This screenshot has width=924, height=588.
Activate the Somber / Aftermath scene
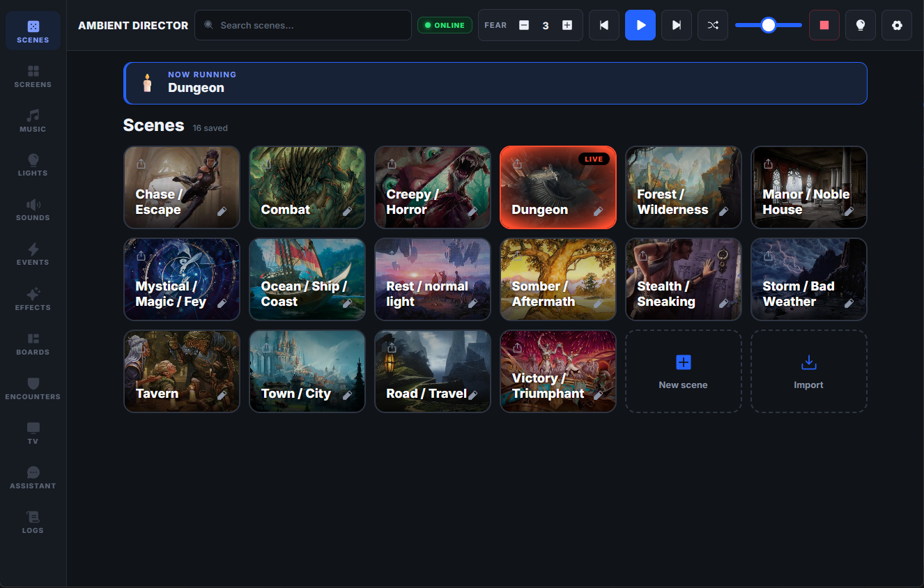[x=558, y=279]
